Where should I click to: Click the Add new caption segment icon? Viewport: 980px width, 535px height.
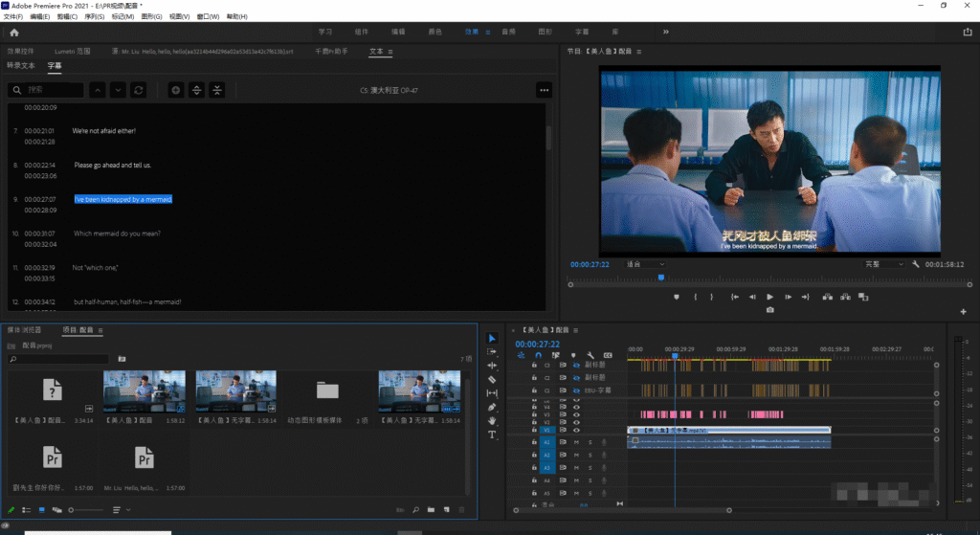175,90
